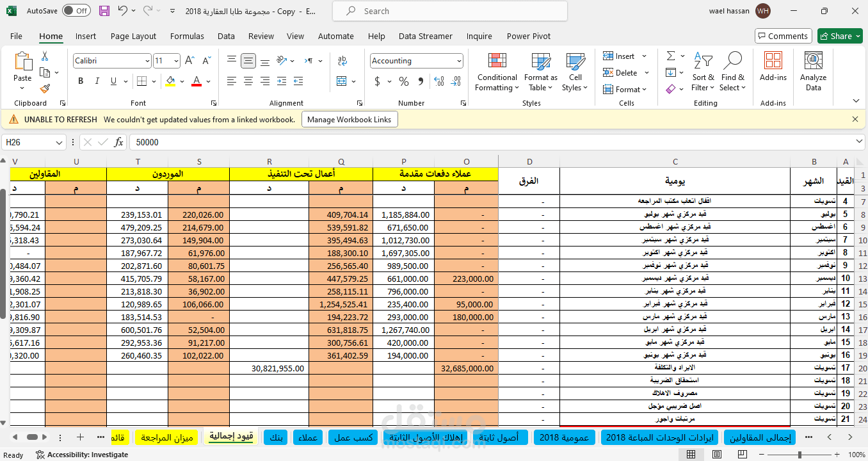Open the Calibri font name dropdown
Viewport: 868px width, 461px height.
[x=147, y=61]
